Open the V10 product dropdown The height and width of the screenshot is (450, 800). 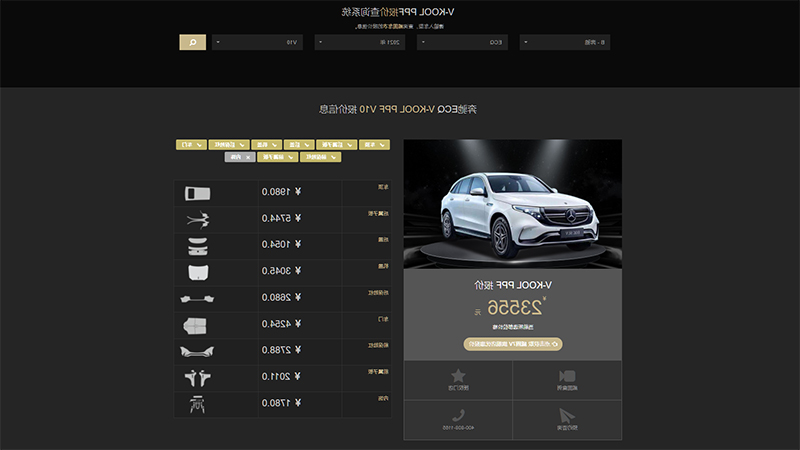257,42
